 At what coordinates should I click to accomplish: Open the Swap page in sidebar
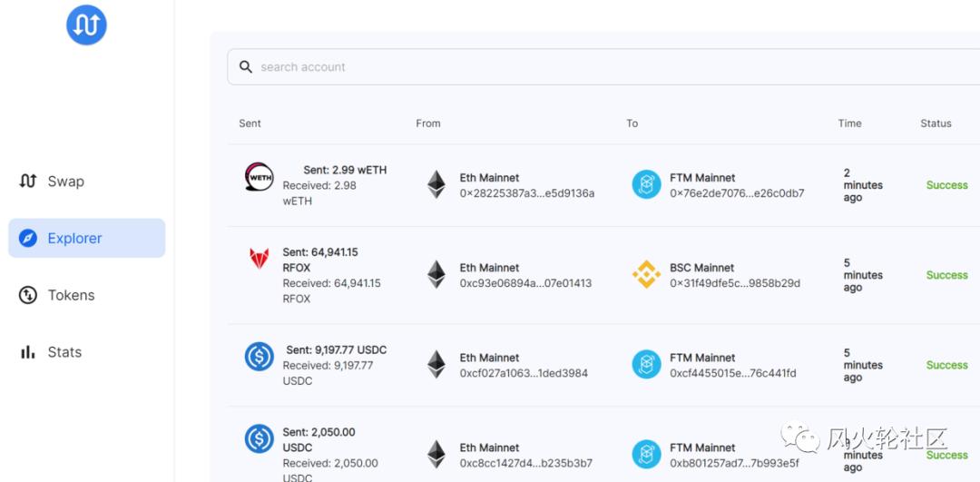[64, 182]
